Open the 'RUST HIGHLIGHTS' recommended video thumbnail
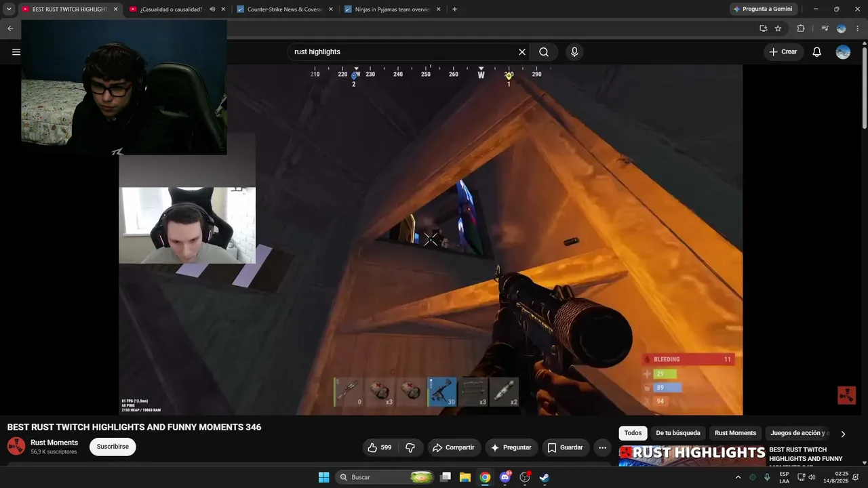 click(692, 455)
